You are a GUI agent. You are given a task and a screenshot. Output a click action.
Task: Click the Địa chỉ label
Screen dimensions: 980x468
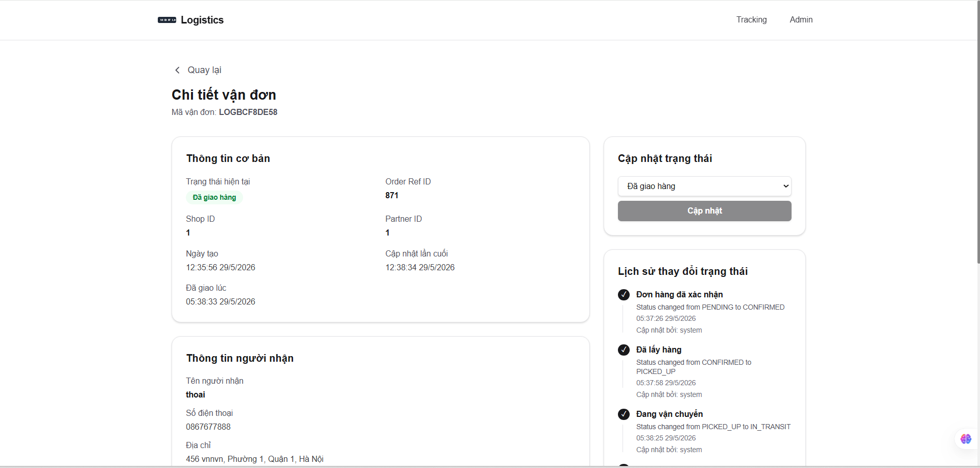click(x=198, y=445)
